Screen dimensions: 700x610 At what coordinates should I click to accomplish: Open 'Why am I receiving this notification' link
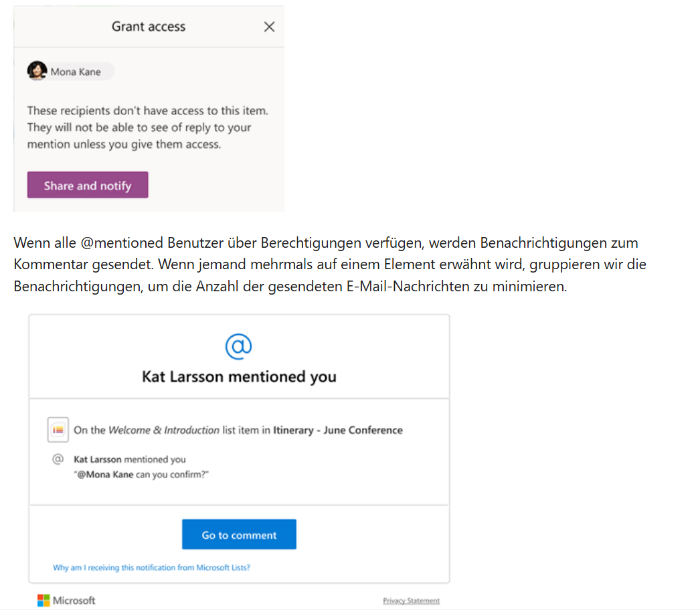click(151, 568)
